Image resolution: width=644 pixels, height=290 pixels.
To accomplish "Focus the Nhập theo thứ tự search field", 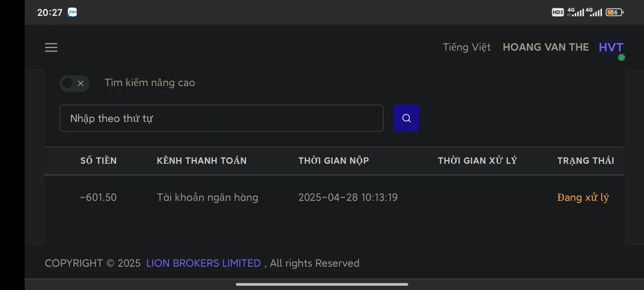I will (x=221, y=118).
